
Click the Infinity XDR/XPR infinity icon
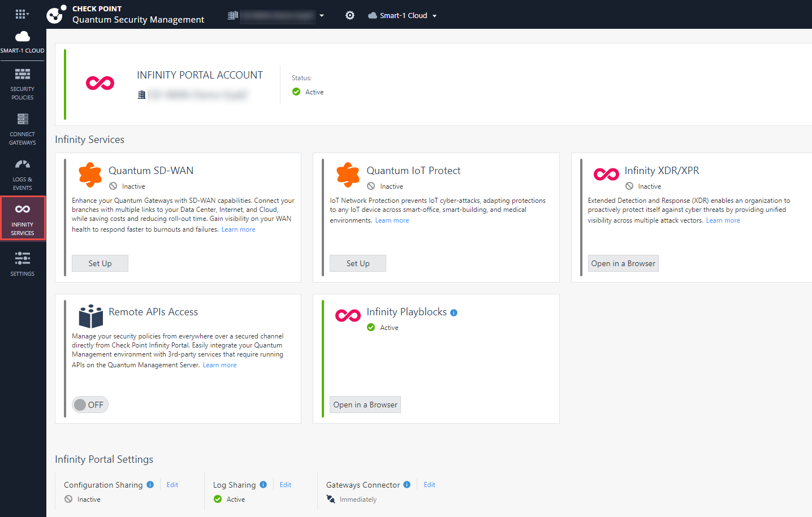click(606, 174)
